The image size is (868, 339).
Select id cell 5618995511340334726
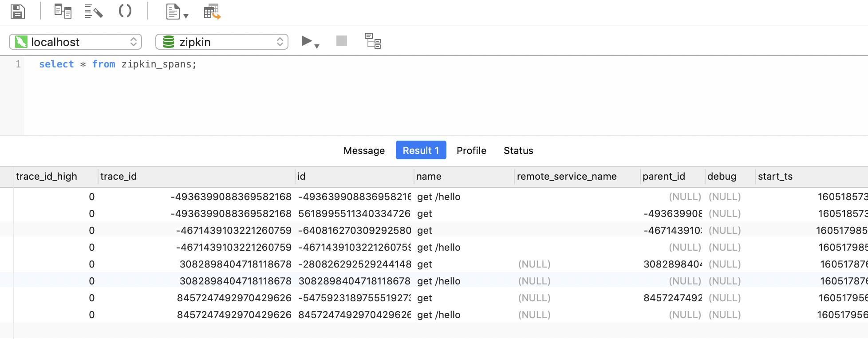tap(354, 213)
